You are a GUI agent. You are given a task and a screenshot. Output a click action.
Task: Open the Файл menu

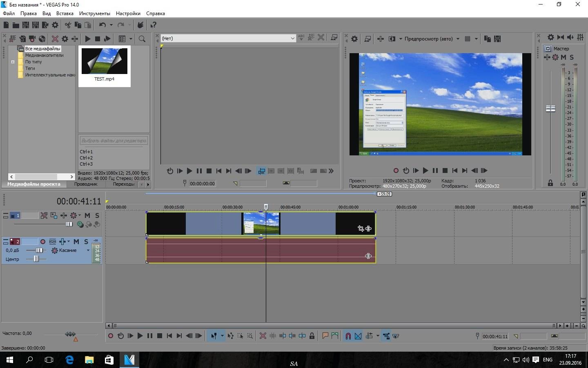(x=9, y=13)
